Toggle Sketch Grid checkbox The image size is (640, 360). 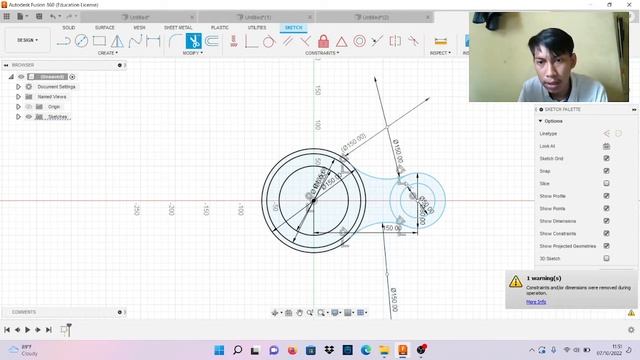tap(607, 158)
